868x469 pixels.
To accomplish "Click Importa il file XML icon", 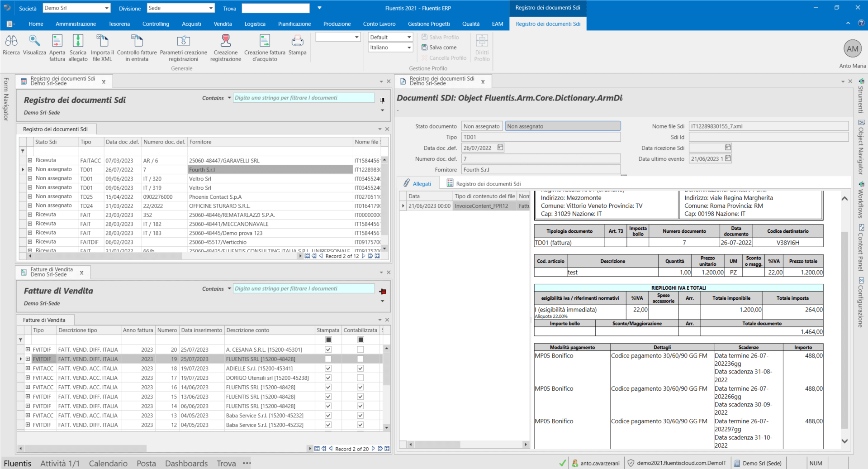I will 102,41.
